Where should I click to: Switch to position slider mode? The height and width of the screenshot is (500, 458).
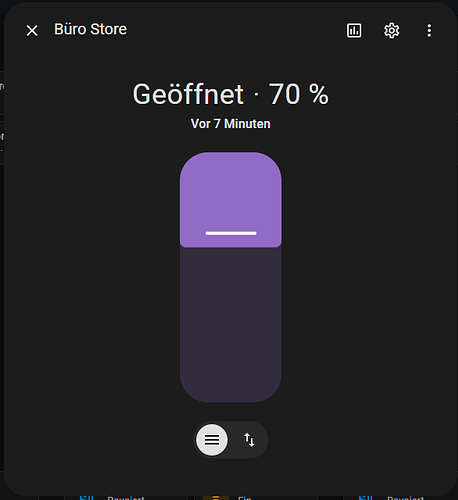212,440
